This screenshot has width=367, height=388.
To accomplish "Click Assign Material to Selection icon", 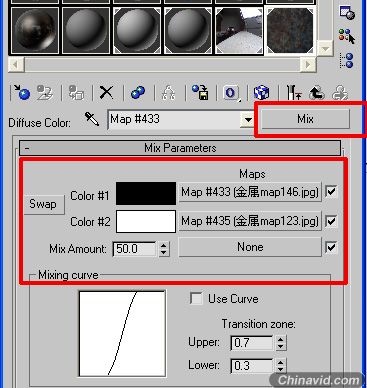I will point(76,92).
